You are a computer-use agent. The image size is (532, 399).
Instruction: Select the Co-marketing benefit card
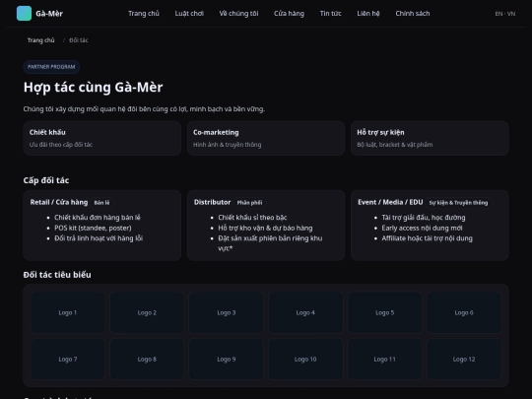(x=266, y=138)
